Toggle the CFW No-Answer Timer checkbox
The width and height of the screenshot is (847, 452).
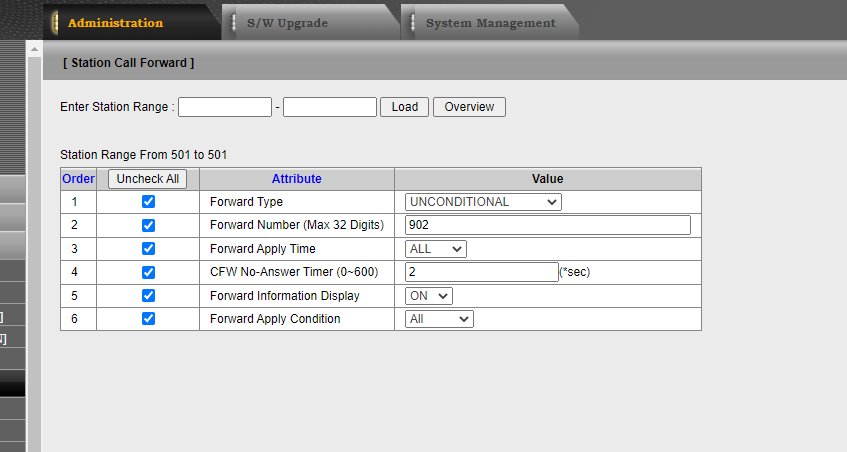coord(149,272)
